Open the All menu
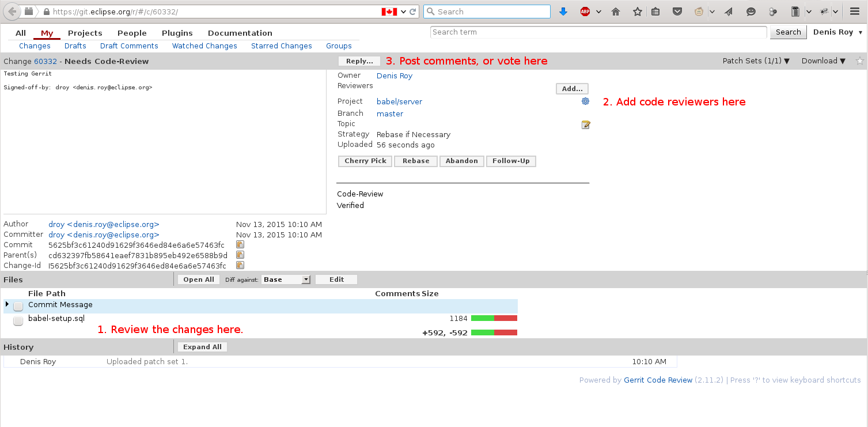Image resolution: width=868 pixels, height=427 pixels. tap(21, 33)
